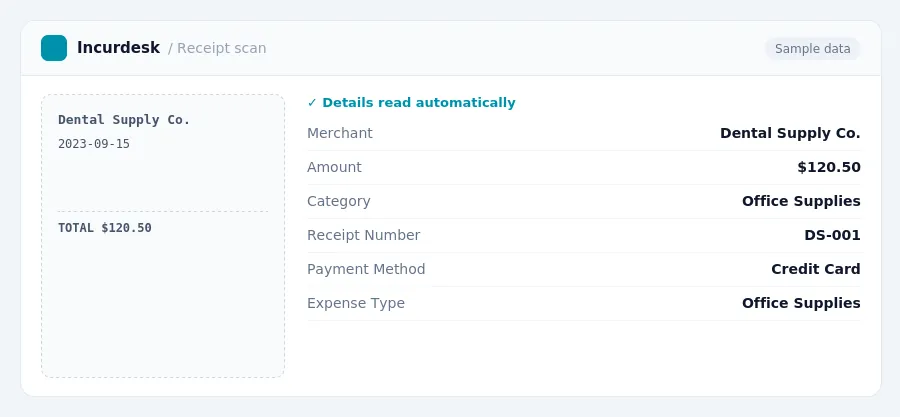The height and width of the screenshot is (417, 900).
Task: Select the $120.50 amount value
Action: (x=829, y=167)
